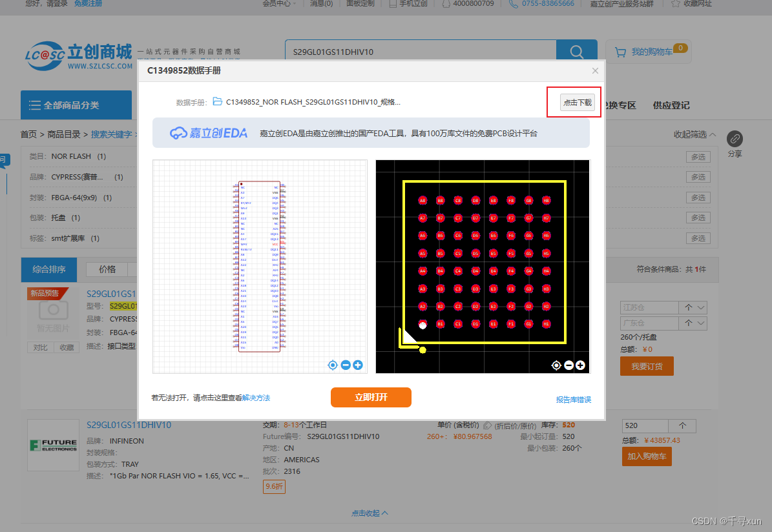Click the 面板定制 link
This screenshot has width=772, height=532.
[360, 3]
